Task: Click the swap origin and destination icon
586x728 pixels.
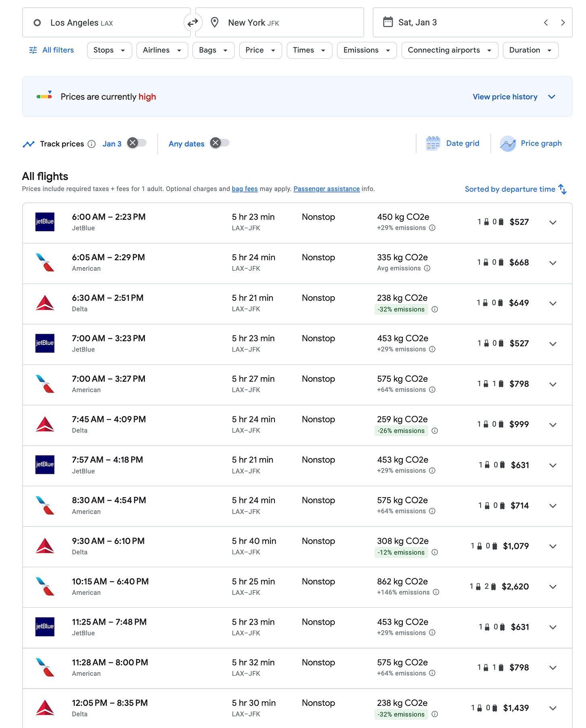Action: [193, 23]
